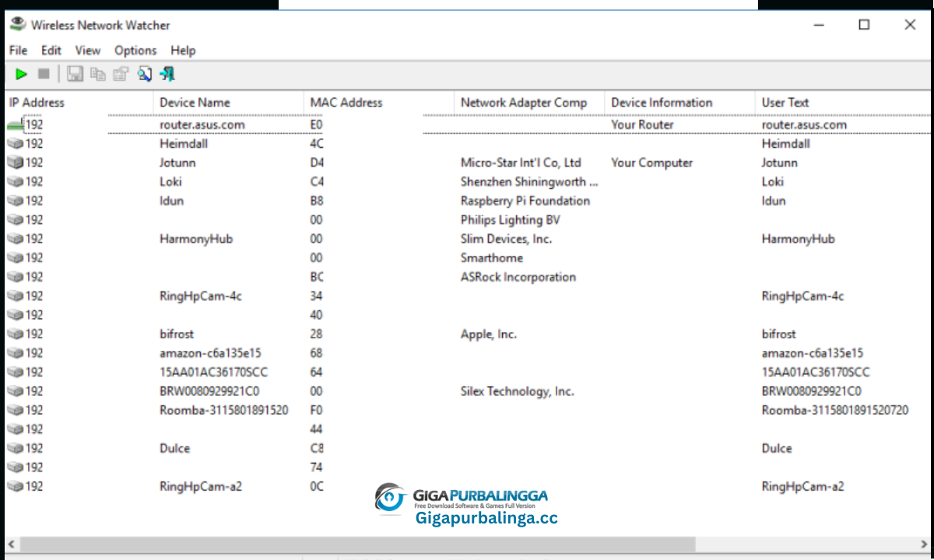Image resolution: width=934 pixels, height=560 pixels.
Task: Click 'amazon-c6a135e15' user text cell
Action: click(813, 353)
